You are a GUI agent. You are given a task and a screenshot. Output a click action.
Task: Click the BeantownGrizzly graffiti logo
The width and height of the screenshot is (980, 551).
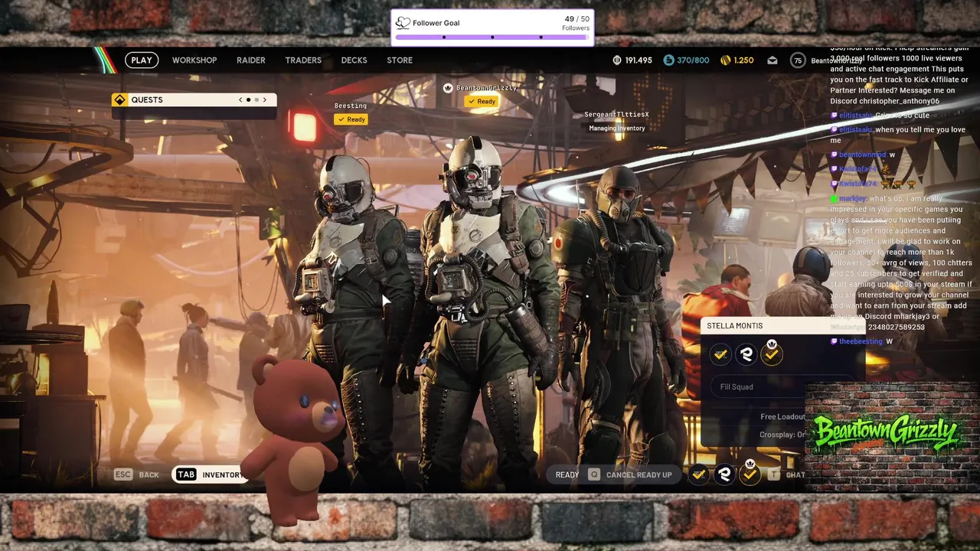point(886,435)
